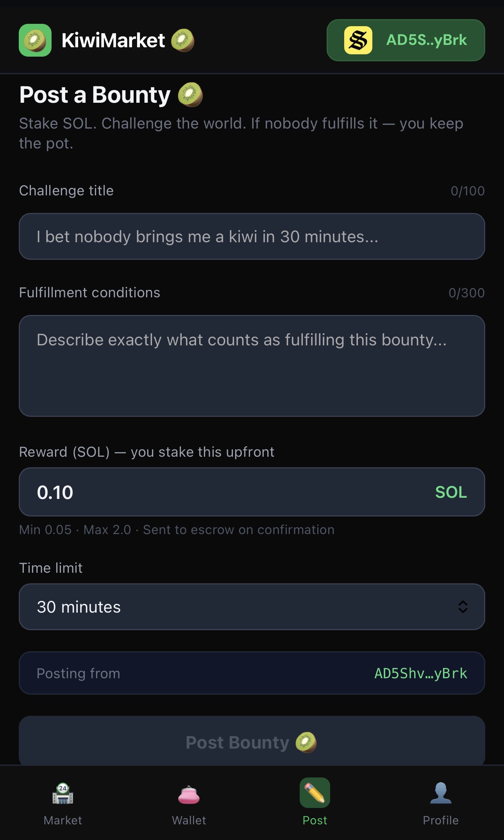Switch to the Market tab label

[x=63, y=820]
